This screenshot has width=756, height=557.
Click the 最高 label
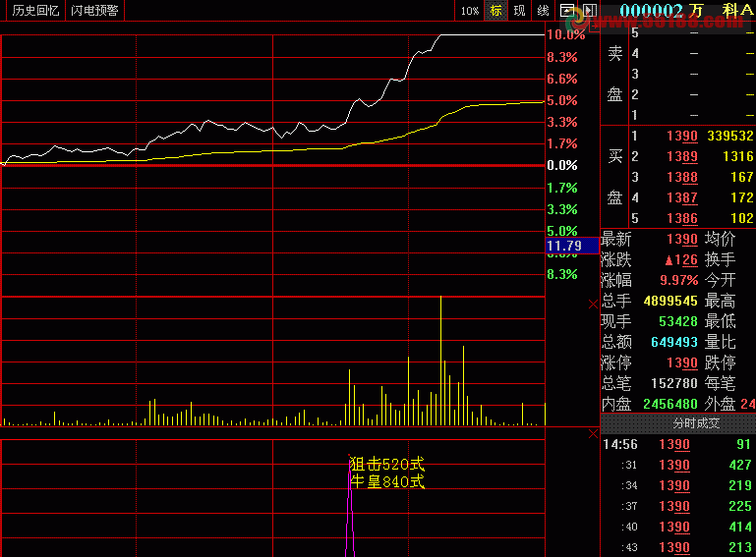(720, 302)
